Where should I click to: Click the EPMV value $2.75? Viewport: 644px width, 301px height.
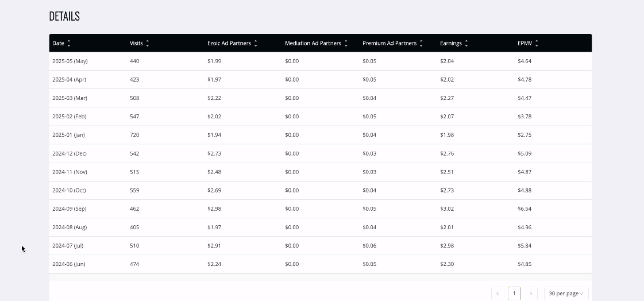point(525,134)
